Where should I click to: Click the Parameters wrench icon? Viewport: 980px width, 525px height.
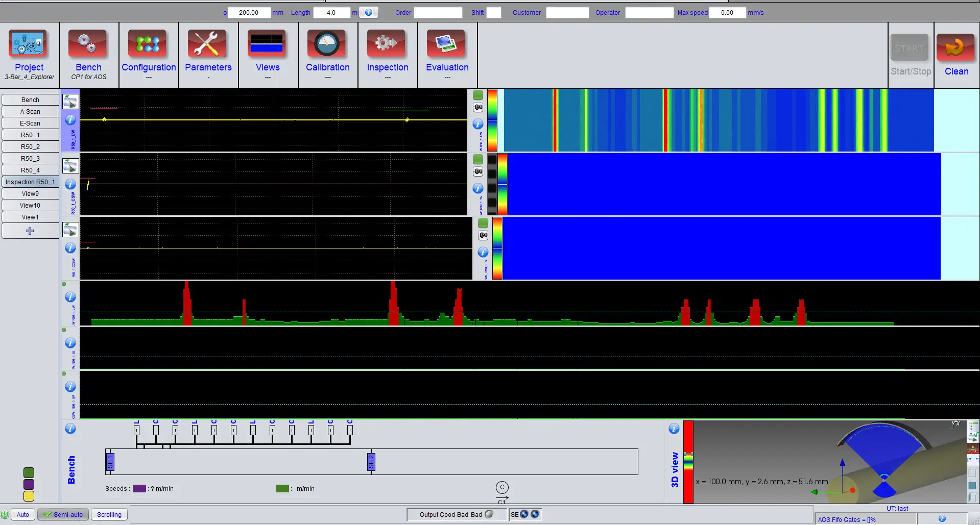pos(207,44)
